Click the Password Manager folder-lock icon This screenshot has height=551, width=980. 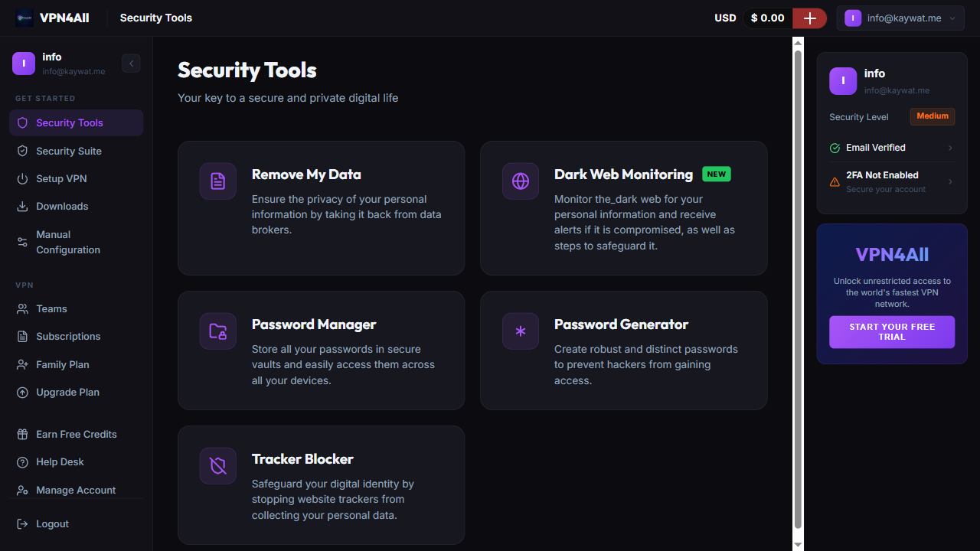point(218,331)
